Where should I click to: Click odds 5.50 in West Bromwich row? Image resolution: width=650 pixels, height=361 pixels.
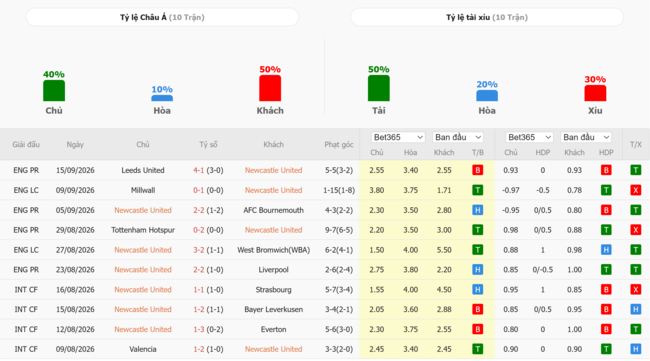pyautogui.click(x=444, y=250)
